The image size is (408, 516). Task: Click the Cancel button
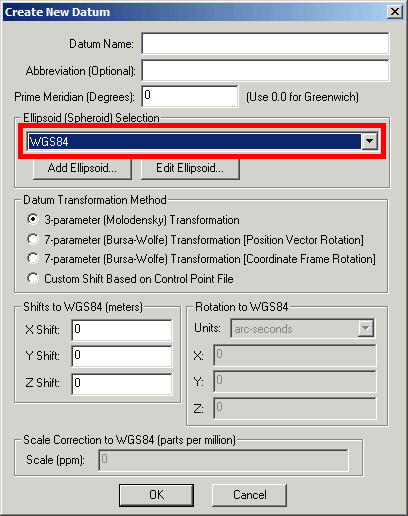pos(249,495)
